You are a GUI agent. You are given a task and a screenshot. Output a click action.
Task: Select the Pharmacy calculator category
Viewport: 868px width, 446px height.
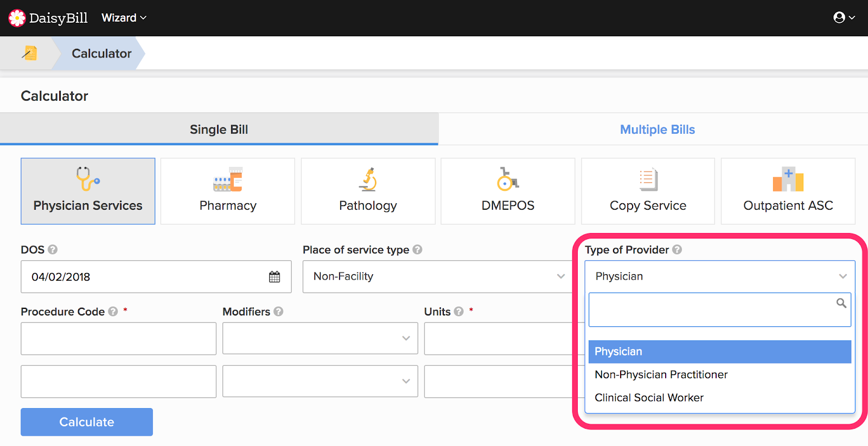[x=228, y=191]
